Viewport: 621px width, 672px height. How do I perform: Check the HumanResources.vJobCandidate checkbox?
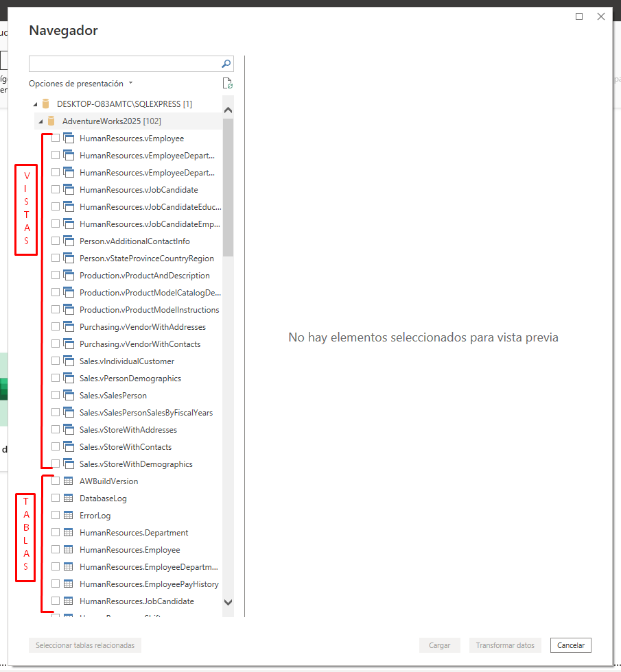point(56,190)
